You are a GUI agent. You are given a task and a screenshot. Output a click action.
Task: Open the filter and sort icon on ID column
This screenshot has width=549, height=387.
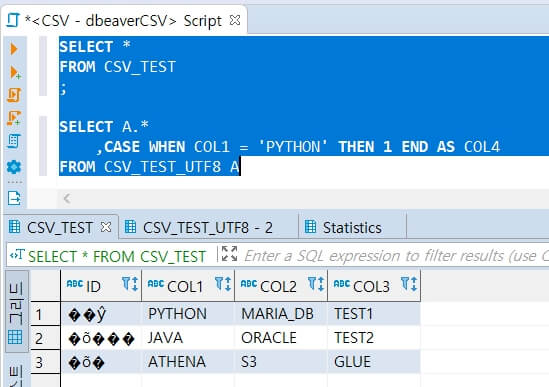[130, 284]
